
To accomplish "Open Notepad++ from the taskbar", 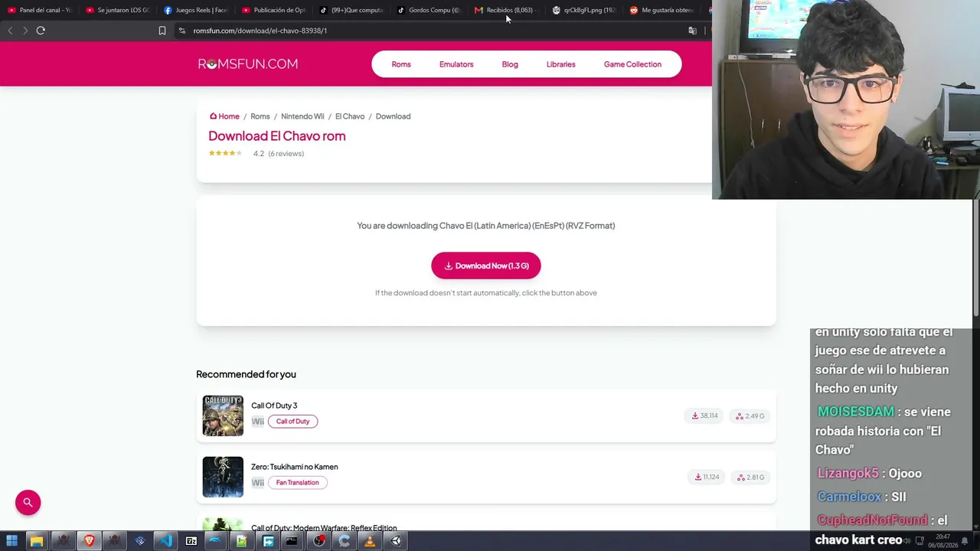I will tap(242, 541).
